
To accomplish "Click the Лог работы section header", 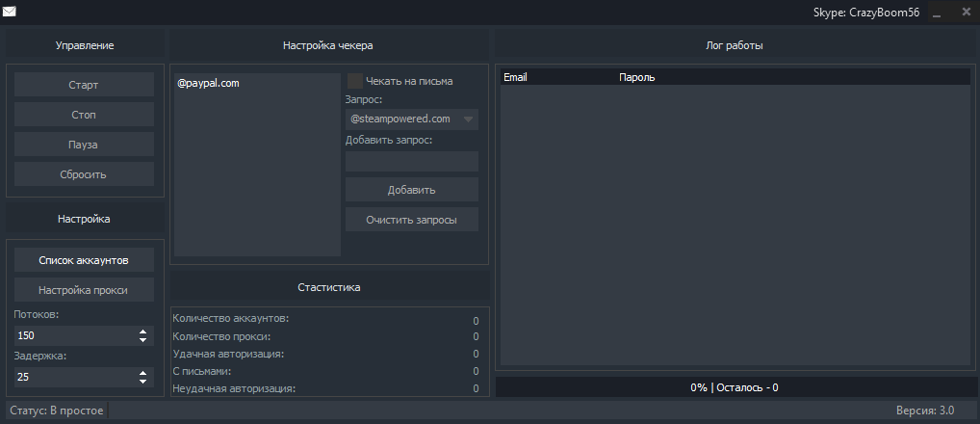I will click(x=735, y=45).
